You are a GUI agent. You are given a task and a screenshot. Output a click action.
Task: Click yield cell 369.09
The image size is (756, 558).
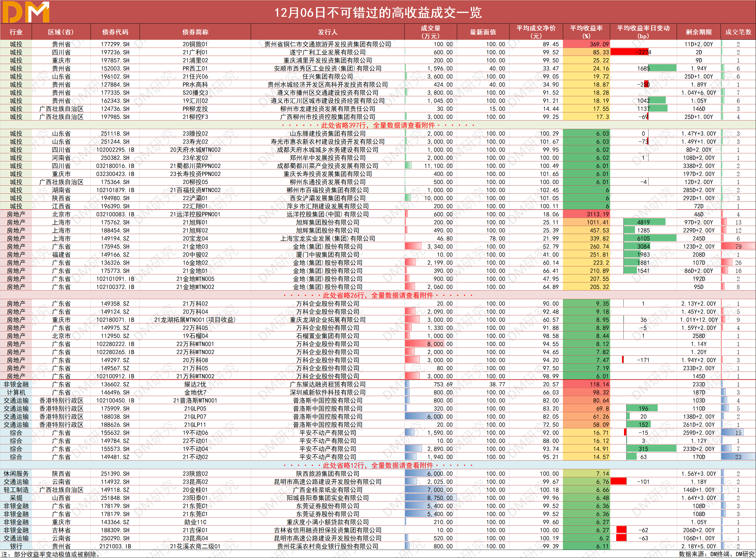pyautogui.click(x=587, y=44)
